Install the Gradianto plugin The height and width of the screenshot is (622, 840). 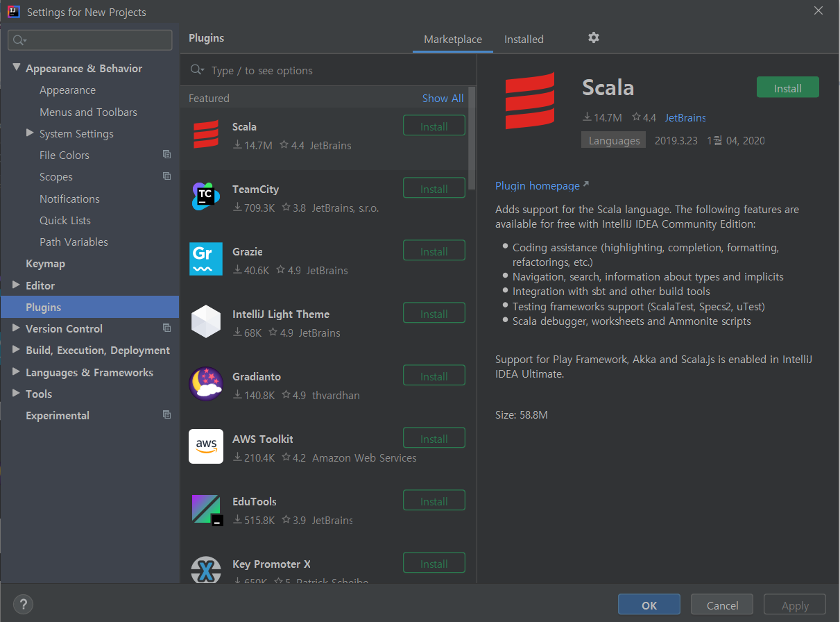click(x=434, y=376)
